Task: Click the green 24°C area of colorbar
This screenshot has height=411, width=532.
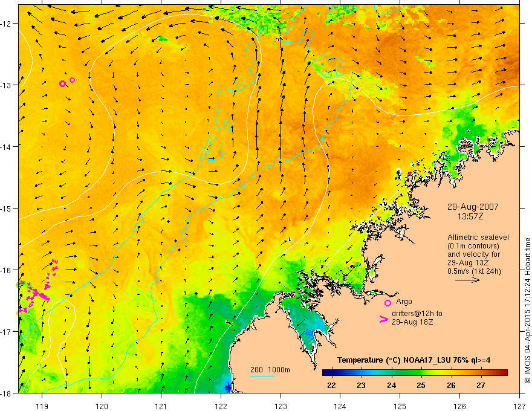Action: 391,373
